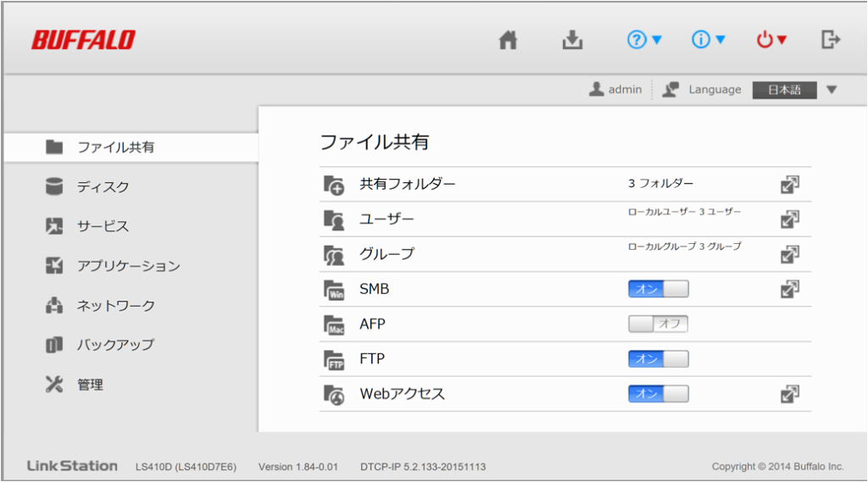Click the ファイル共有 sidebar folder icon

point(54,147)
